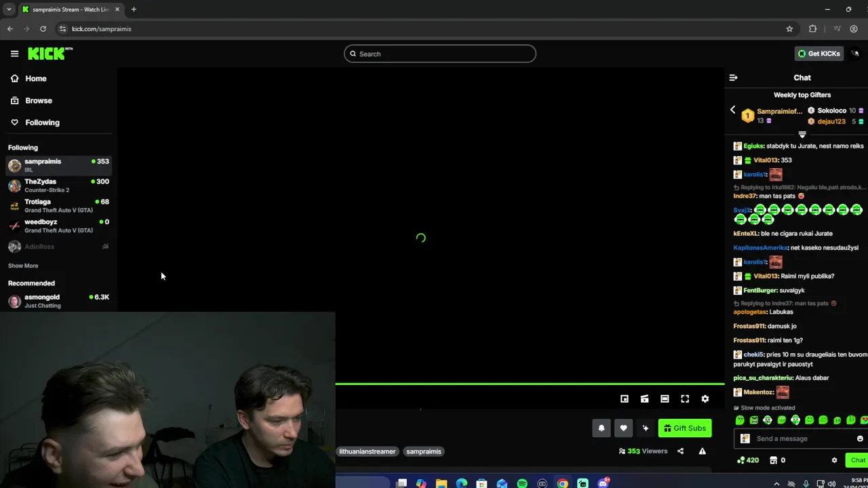Reload the page
Viewport: 868px width, 488px height.
[43, 28]
